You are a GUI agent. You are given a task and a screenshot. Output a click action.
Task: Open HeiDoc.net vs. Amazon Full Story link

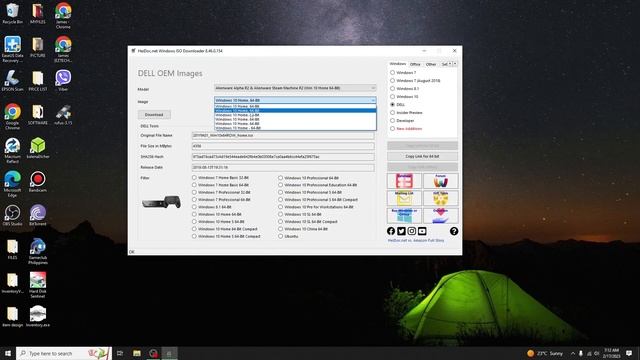click(416, 240)
